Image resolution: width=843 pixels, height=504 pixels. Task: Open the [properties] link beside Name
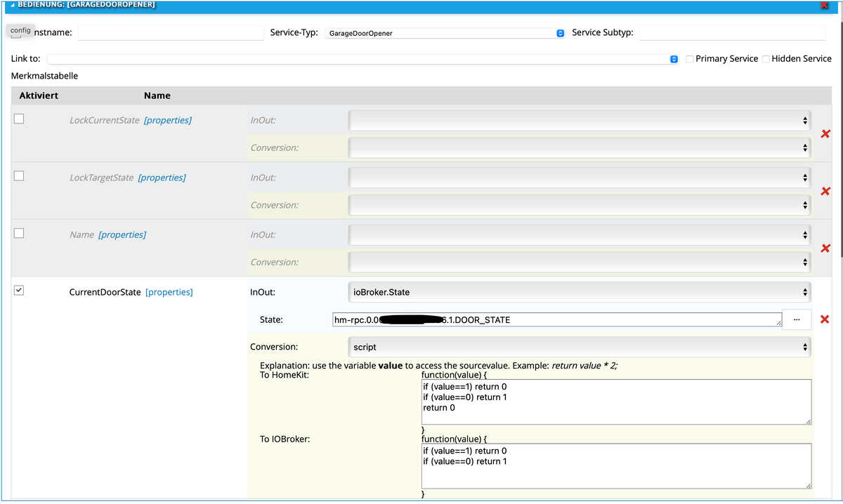tap(122, 234)
